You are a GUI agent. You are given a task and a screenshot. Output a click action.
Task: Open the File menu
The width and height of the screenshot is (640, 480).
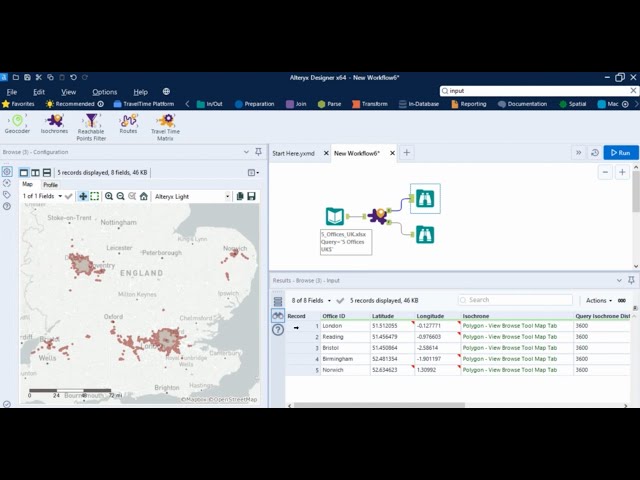[12, 92]
